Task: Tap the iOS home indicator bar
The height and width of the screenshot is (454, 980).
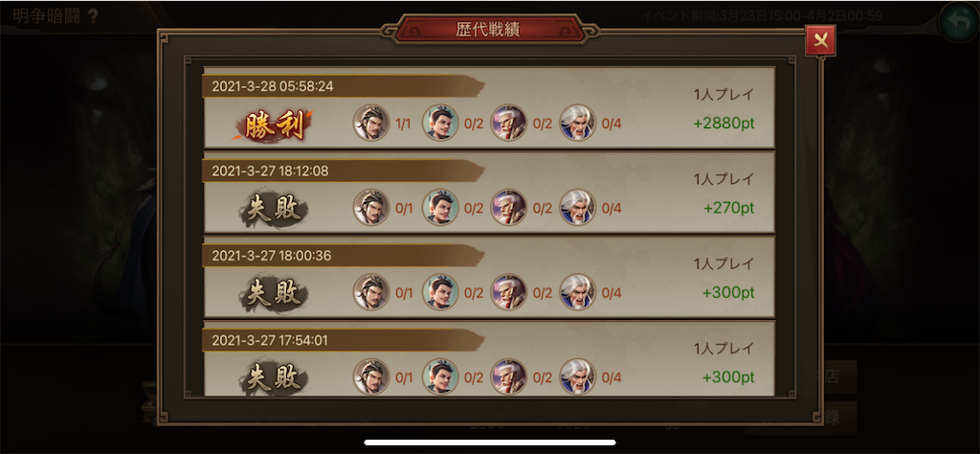Action: point(490,443)
